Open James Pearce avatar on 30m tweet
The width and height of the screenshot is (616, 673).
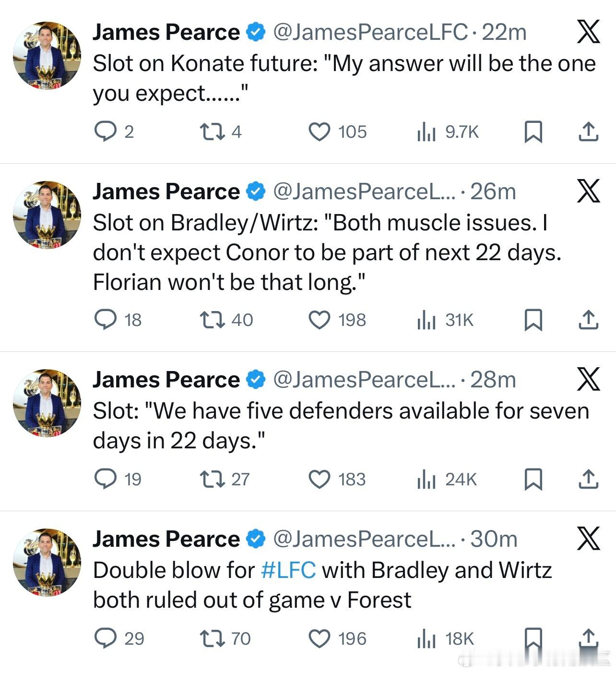47,562
